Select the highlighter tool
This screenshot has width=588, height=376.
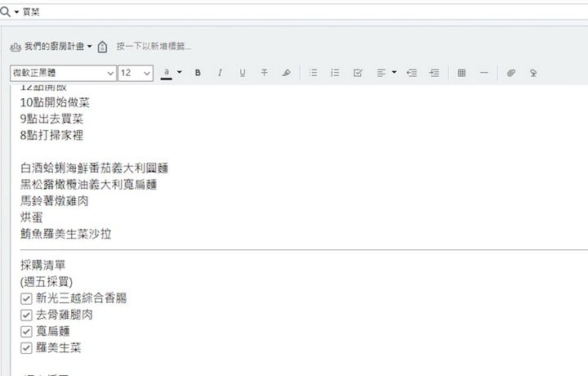point(286,73)
